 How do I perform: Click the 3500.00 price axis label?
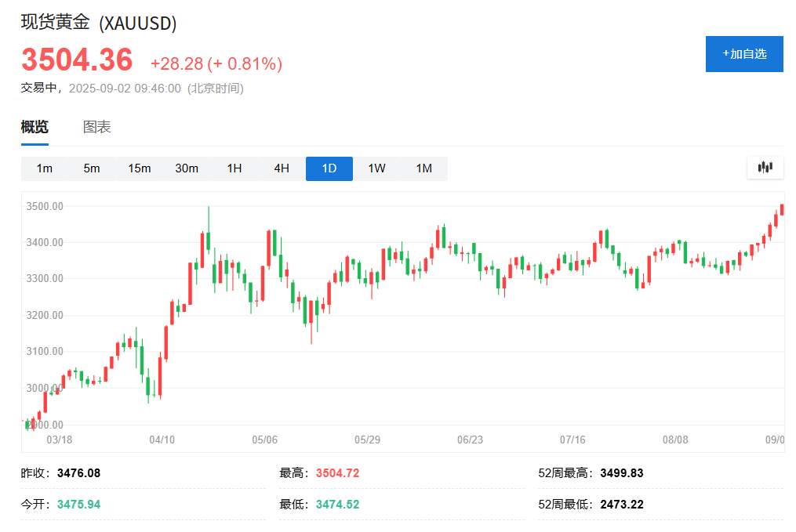coord(45,206)
